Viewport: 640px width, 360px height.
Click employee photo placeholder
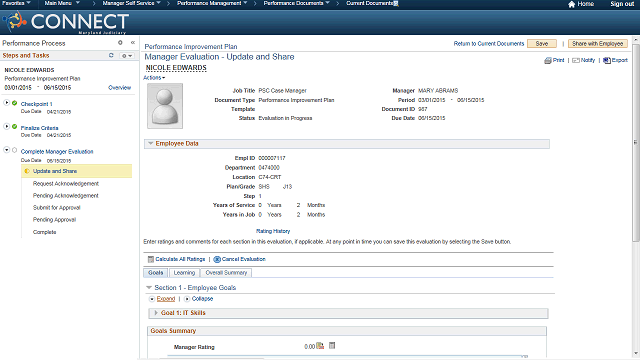point(165,106)
